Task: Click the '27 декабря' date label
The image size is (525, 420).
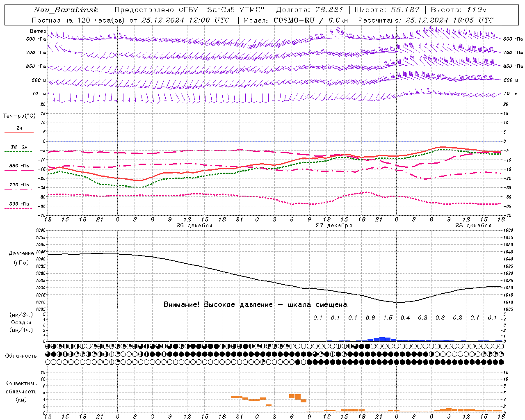Action: [334, 226]
